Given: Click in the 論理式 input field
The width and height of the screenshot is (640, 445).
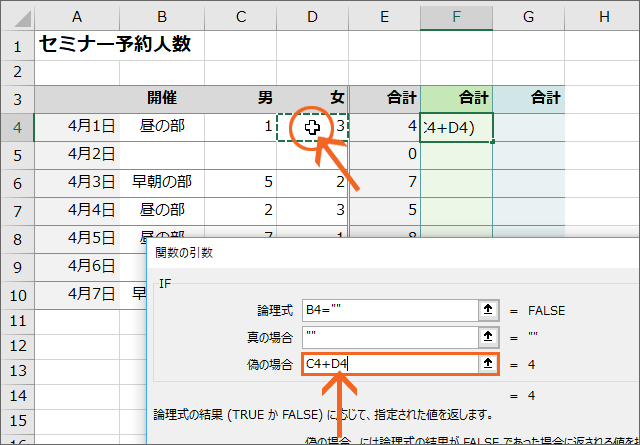Looking at the screenshot, I should coord(390,310).
